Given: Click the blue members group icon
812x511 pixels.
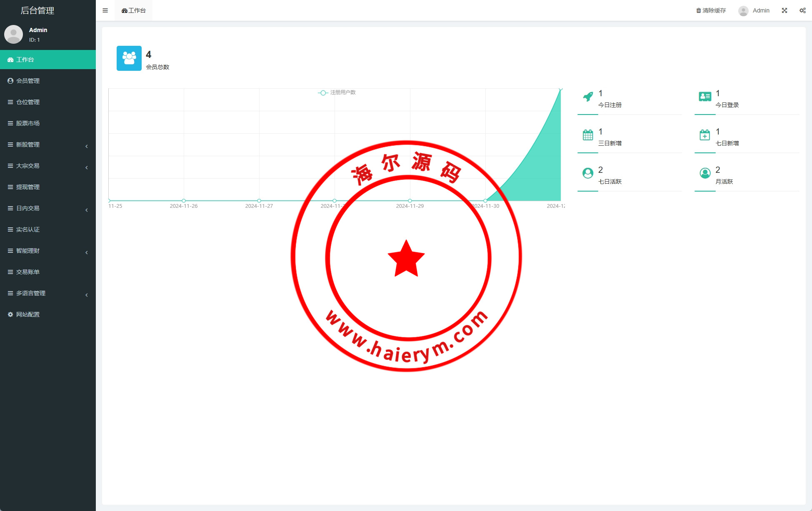Looking at the screenshot, I should [x=129, y=58].
